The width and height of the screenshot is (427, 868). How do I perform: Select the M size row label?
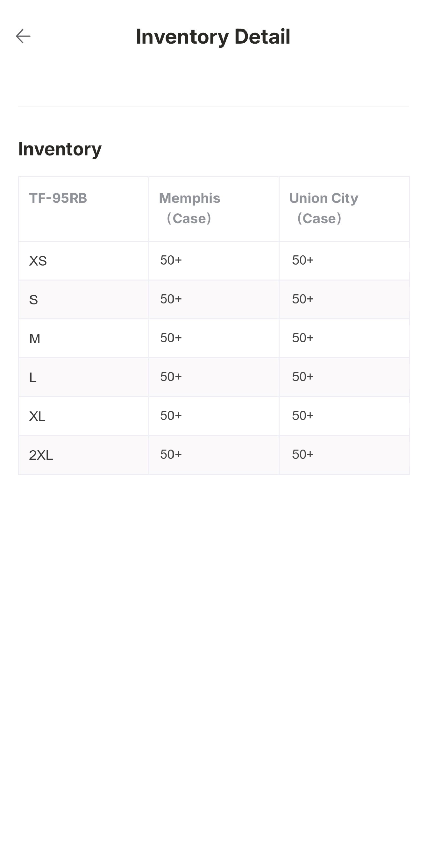pos(35,339)
